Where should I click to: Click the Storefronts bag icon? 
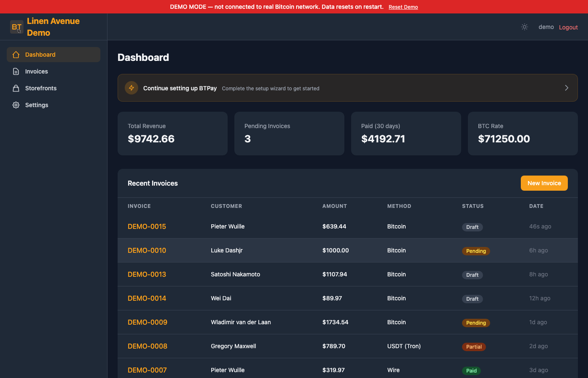[16, 88]
